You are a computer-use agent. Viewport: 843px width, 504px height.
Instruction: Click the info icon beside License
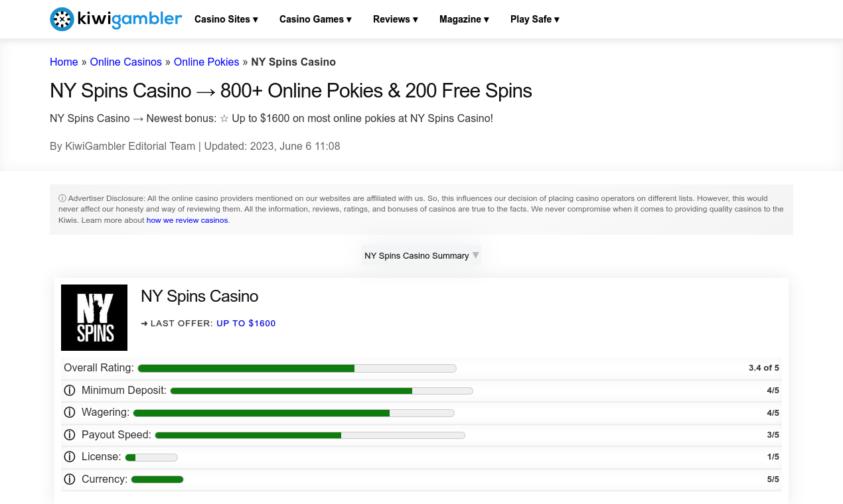(69, 457)
